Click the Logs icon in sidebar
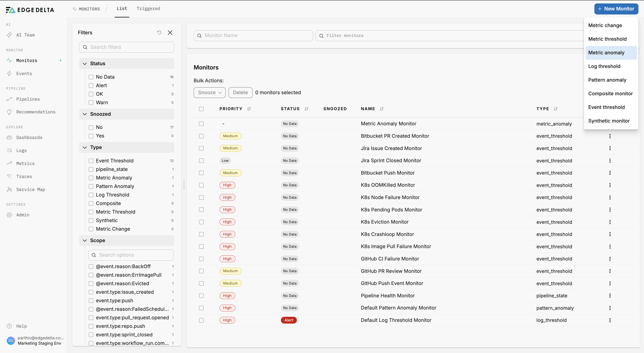Image resolution: width=644 pixels, height=353 pixels. point(9,150)
